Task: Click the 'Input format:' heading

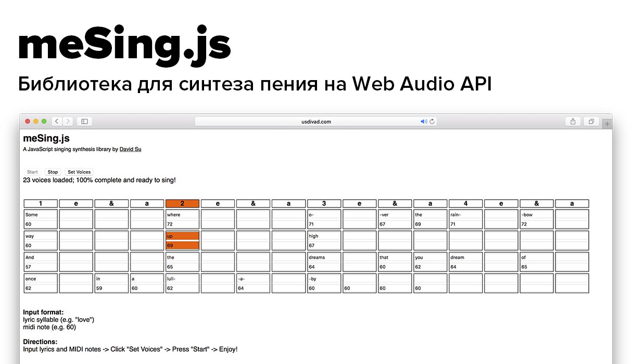Action: click(x=43, y=312)
